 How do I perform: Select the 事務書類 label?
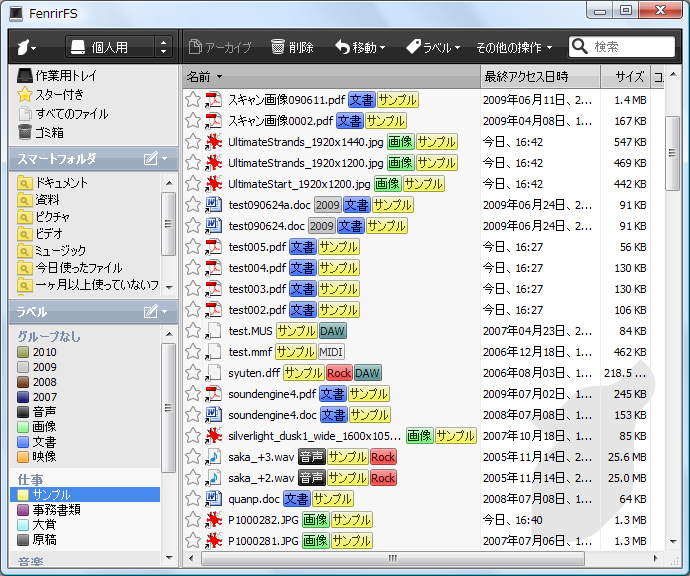click(x=49, y=510)
